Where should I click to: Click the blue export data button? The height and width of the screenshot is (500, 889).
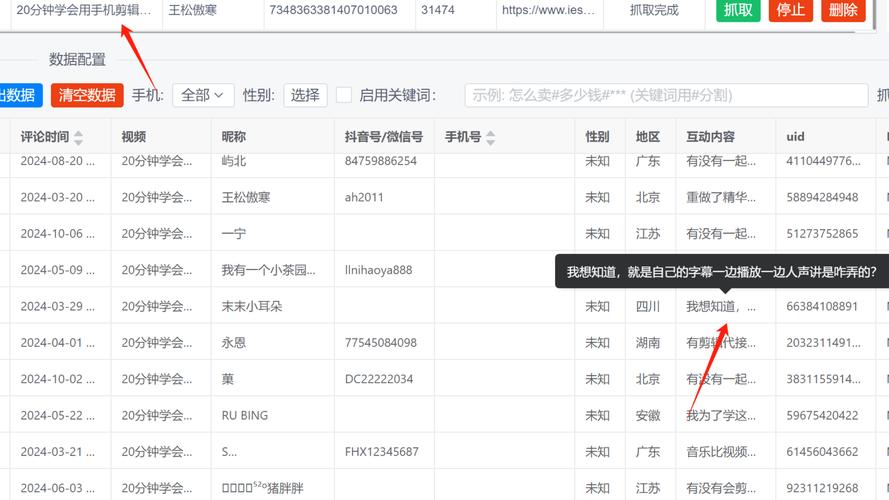click(x=18, y=95)
